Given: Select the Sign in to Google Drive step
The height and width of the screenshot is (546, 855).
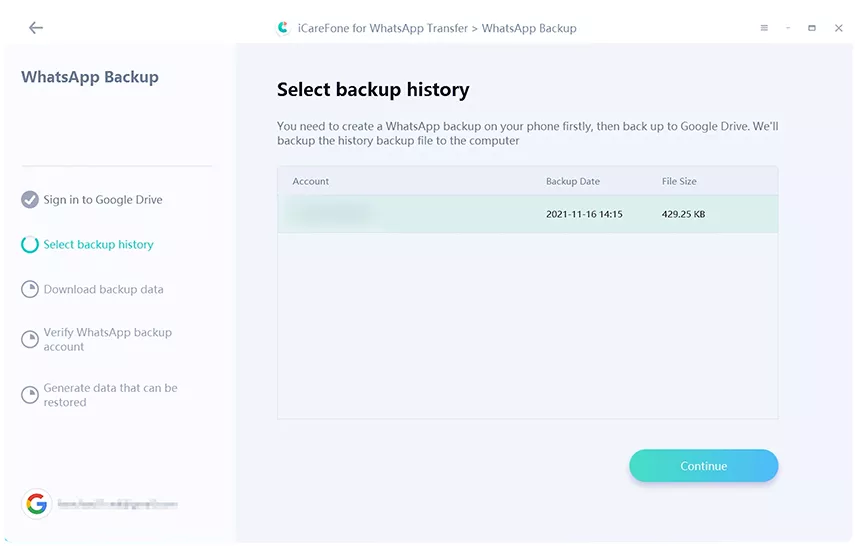Looking at the screenshot, I should point(103,200).
